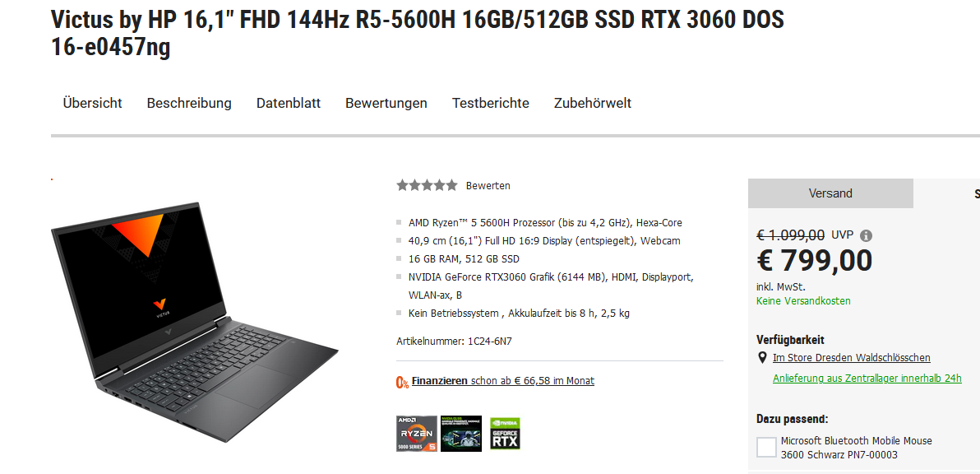Click the 0% financing icon
980x474 pixels.
pos(403,382)
